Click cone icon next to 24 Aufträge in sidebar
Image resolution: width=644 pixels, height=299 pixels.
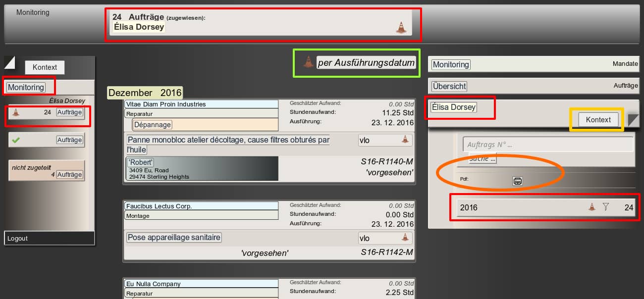pyautogui.click(x=16, y=112)
